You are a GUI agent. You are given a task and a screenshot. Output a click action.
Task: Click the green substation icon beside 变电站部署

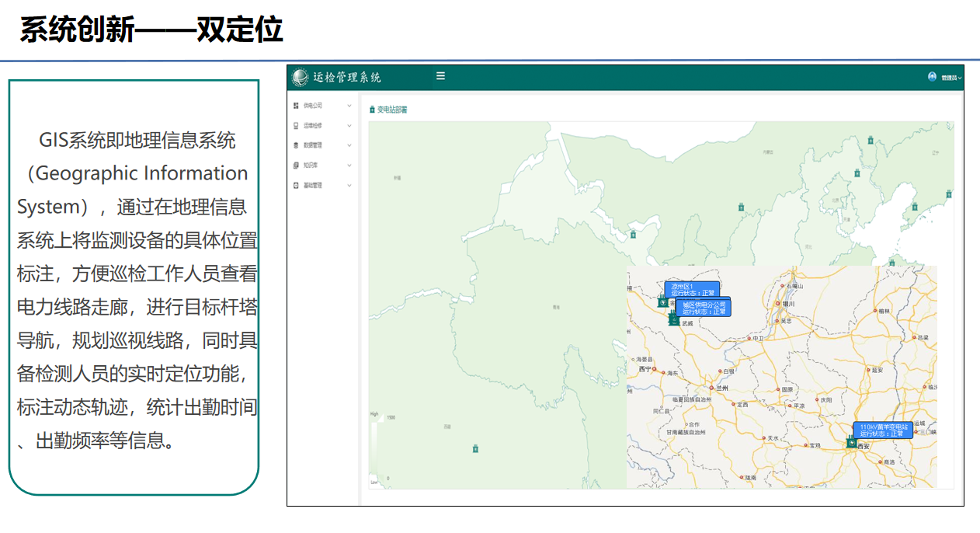click(372, 110)
